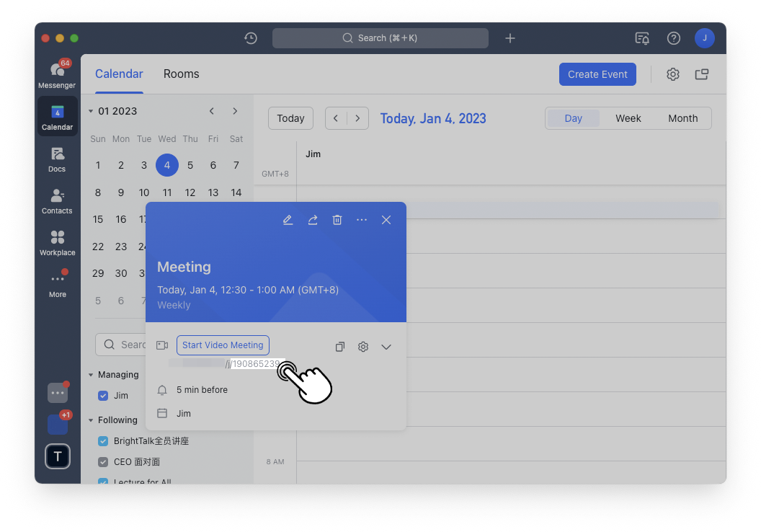Switch to the Rooms tab
The width and height of the screenshot is (761, 532).
pyautogui.click(x=181, y=74)
